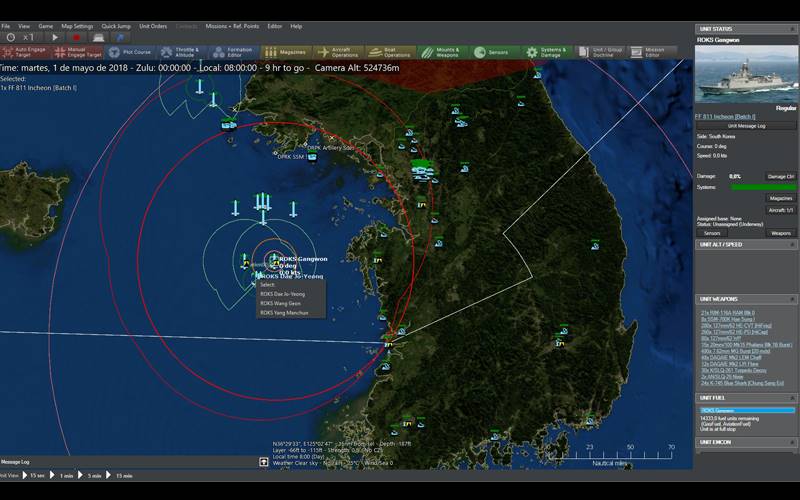Start simulation with the play button
This screenshot has height=500, width=800.
55,37
